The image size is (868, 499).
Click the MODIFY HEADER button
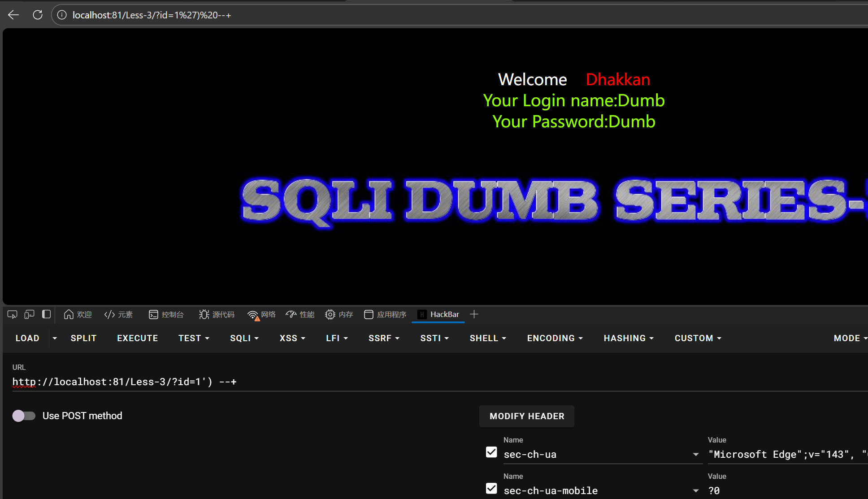point(527,416)
